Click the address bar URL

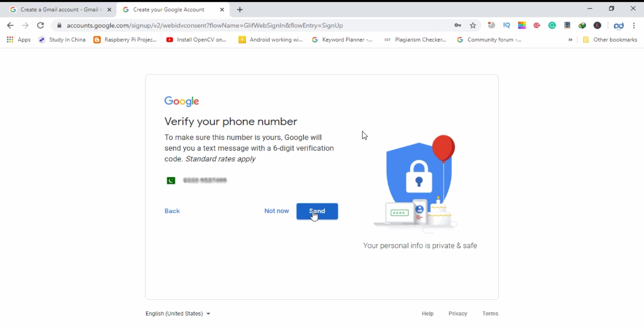(x=205, y=25)
